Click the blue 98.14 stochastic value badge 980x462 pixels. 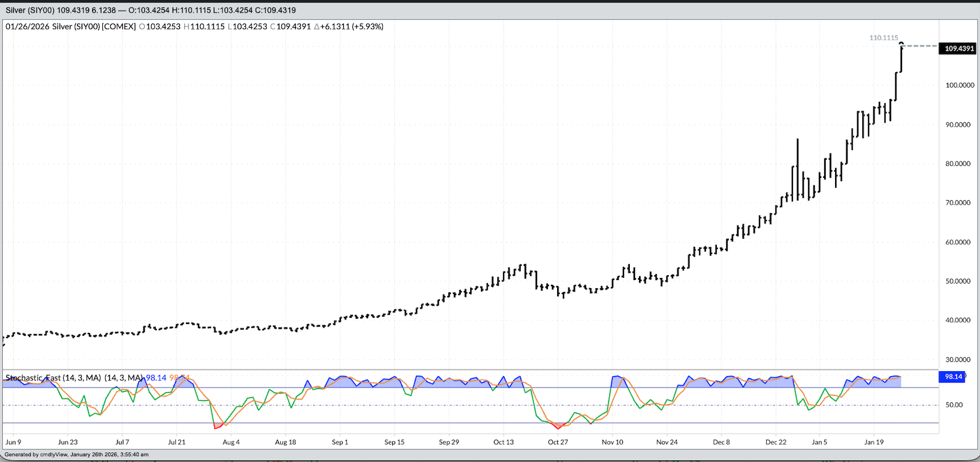point(953,377)
